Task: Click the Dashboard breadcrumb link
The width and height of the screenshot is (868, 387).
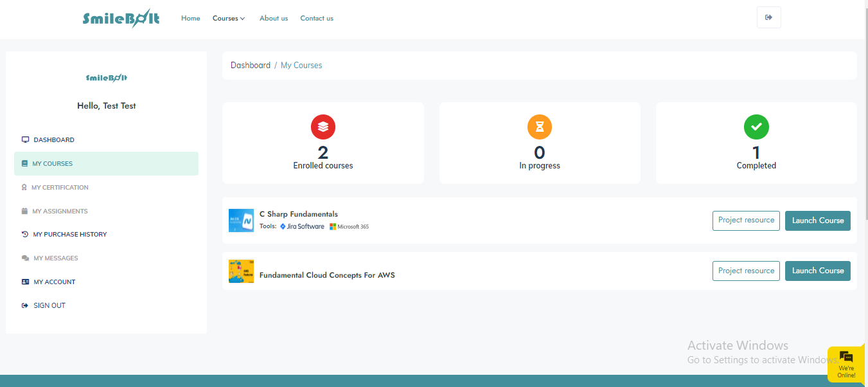Action: click(251, 65)
